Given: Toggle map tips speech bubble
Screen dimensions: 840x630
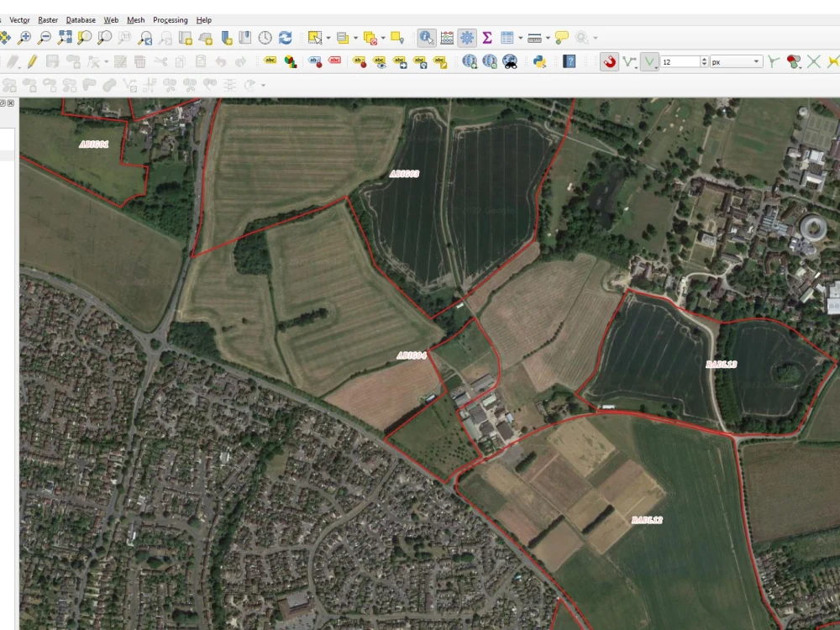Looking at the screenshot, I should coord(561,38).
